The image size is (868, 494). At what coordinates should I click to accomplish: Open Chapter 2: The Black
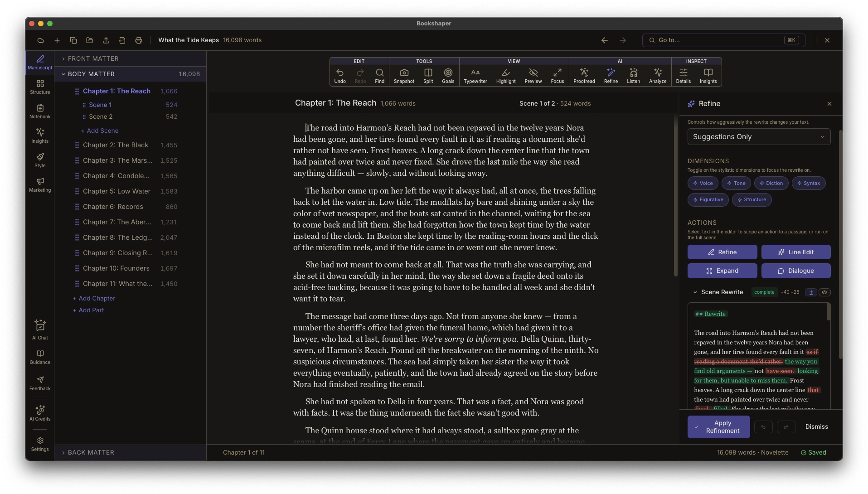point(116,145)
